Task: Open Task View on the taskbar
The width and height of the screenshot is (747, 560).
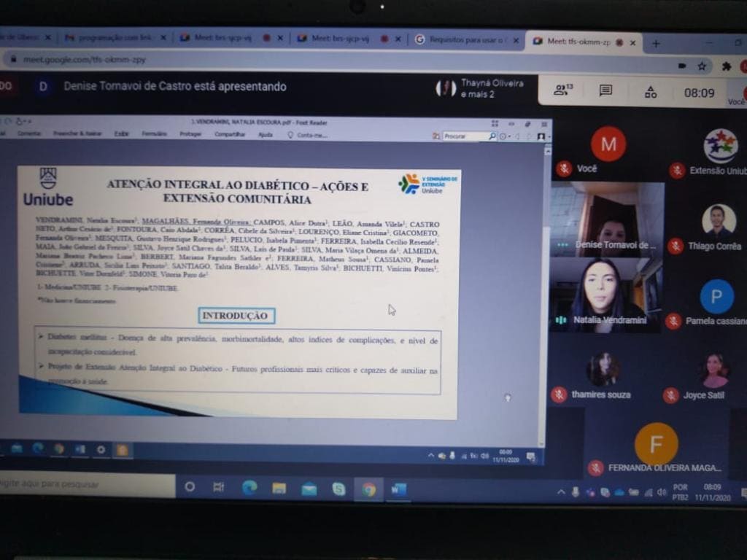Action: point(219,486)
